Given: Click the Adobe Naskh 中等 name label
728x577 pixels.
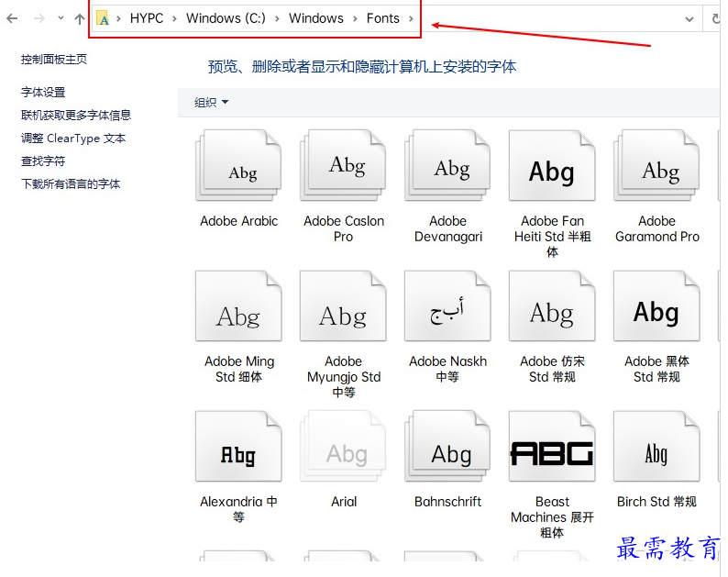Looking at the screenshot, I should pyautogui.click(x=447, y=369).
